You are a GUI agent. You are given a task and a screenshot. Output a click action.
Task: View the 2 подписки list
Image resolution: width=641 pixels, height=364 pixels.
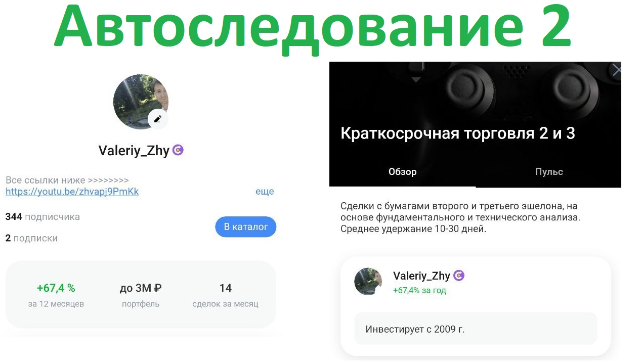pos(31,238)
